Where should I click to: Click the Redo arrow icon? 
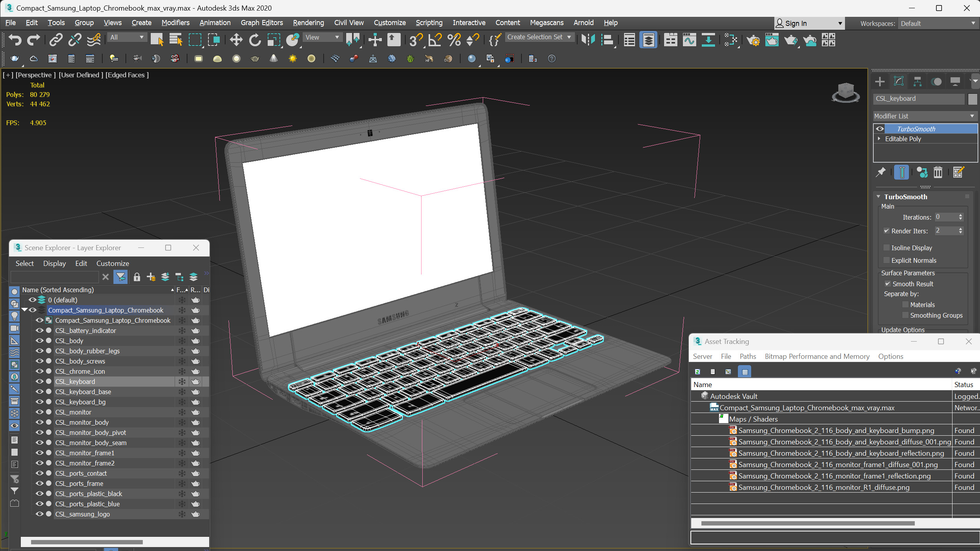pos(34,40)
